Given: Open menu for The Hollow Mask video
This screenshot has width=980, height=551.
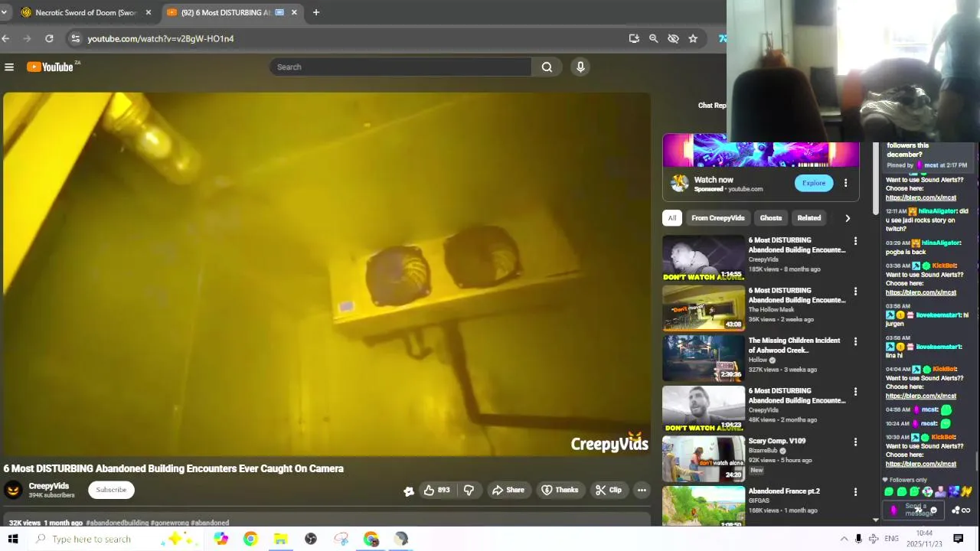Looking at the screenshot, I should 855,292.
